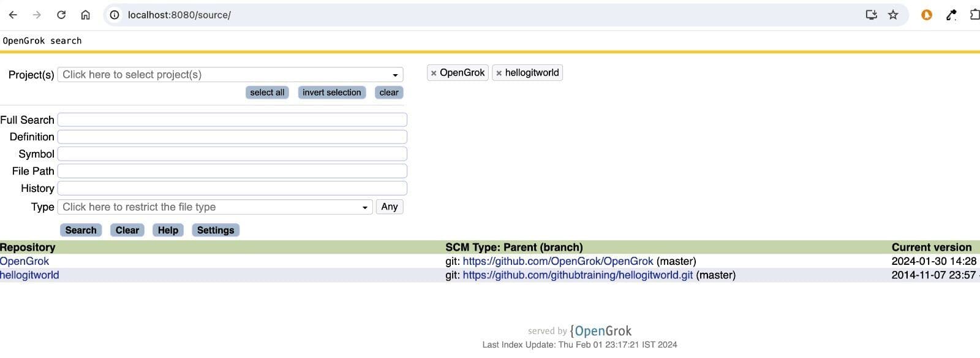The image size is (980, 358).
Task: Remove the hellogitworld project tag
Action: tap(499, 73)
